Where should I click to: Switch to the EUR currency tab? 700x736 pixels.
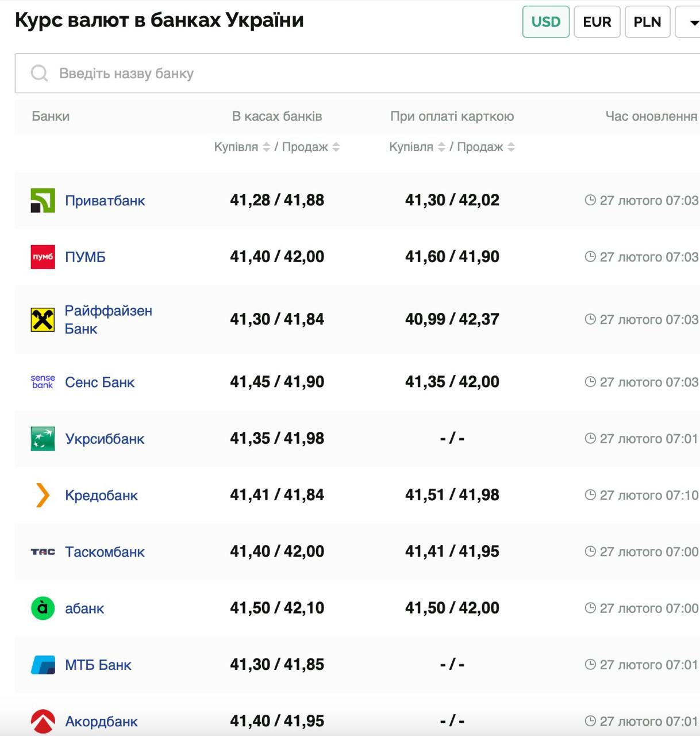(x=597, y=22)
